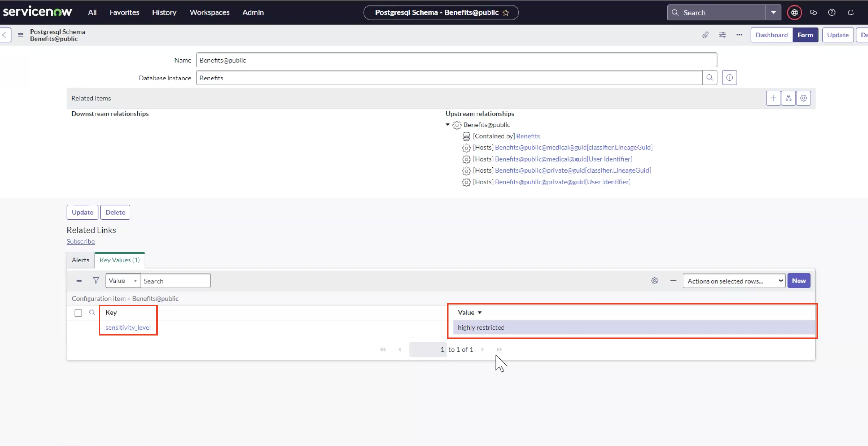Open the dependency map icon in Related Items
The image size is (868, 446).
pyautogui.click(x=788, y=98)
